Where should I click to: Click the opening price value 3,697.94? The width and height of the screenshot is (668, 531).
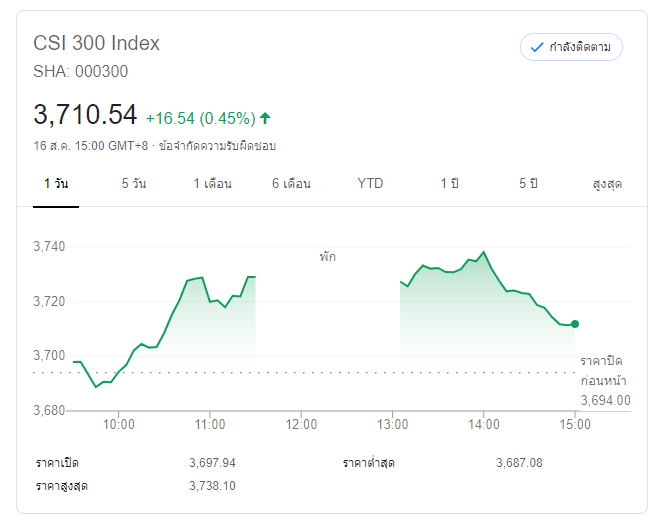212,463
